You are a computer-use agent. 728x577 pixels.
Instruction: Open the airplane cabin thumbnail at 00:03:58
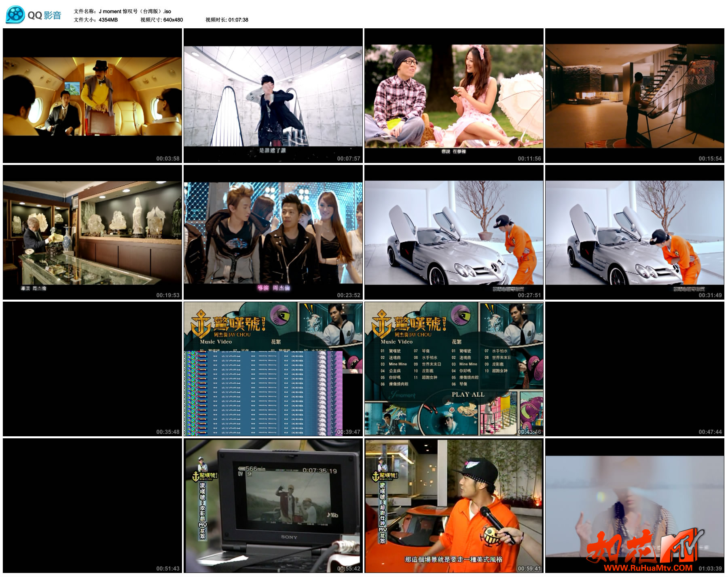click(92, 95)
